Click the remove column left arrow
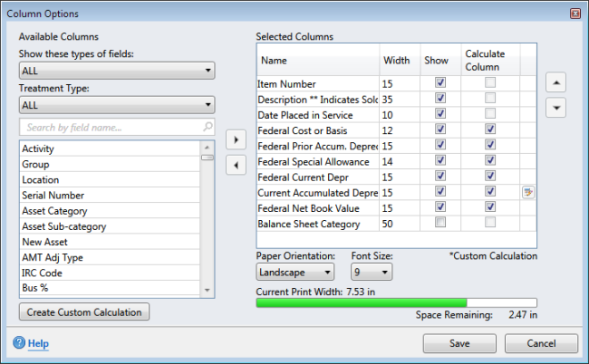The width and height of the screenshot is (589, 364). tap(235, 165)
